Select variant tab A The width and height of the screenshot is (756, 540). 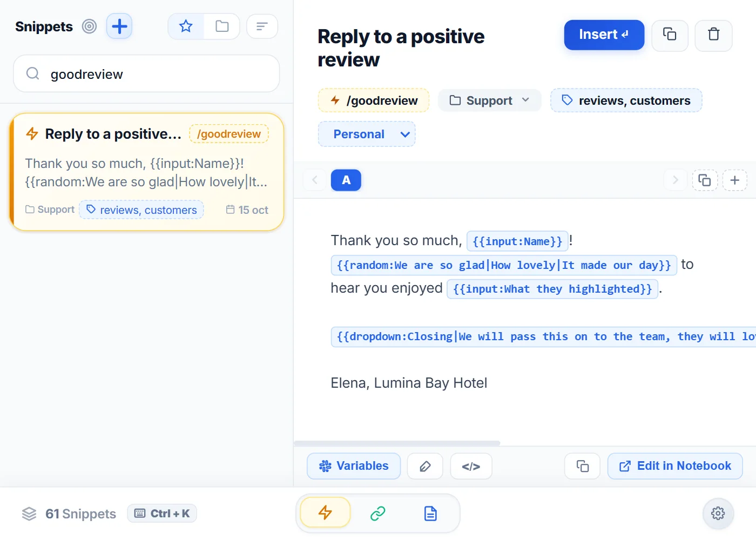[346, 180]
